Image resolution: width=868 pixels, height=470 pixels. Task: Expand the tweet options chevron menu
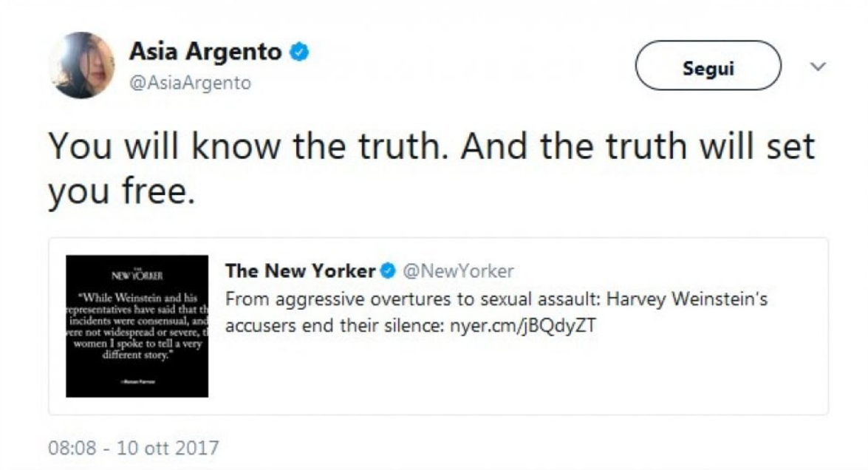[x=818, y=67]
